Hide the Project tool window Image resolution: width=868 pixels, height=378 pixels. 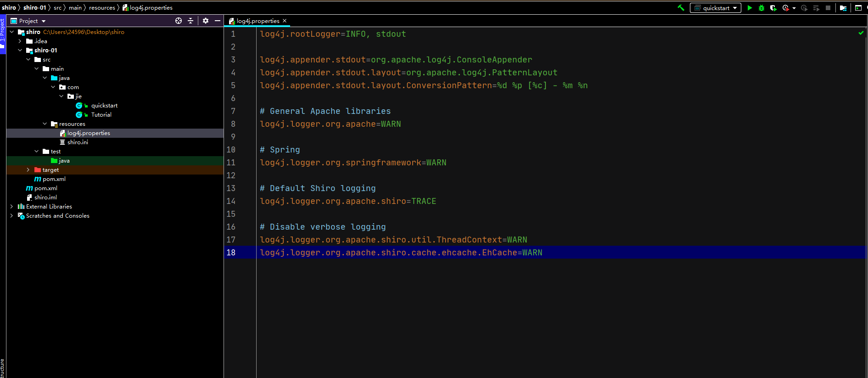point(218,21)
